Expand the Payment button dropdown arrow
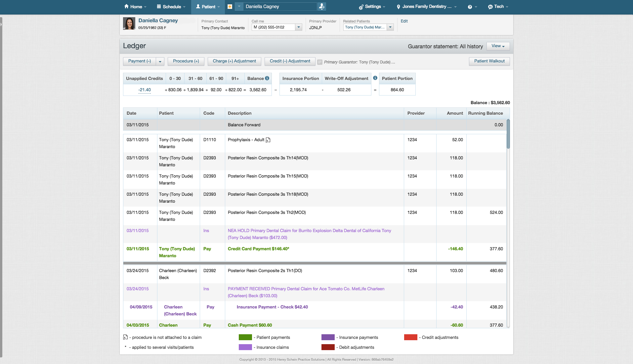This screenshot has height=364, width=633. (160, 61)
